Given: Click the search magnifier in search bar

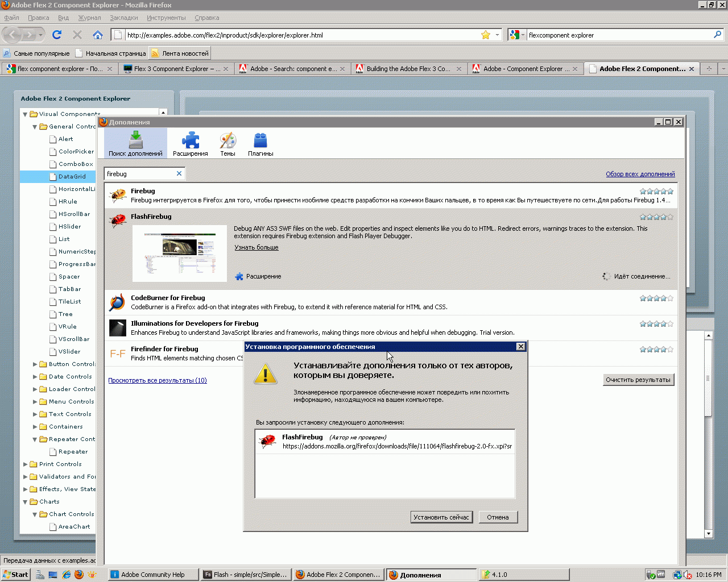Looking at the screenshot, I should 717,35.
